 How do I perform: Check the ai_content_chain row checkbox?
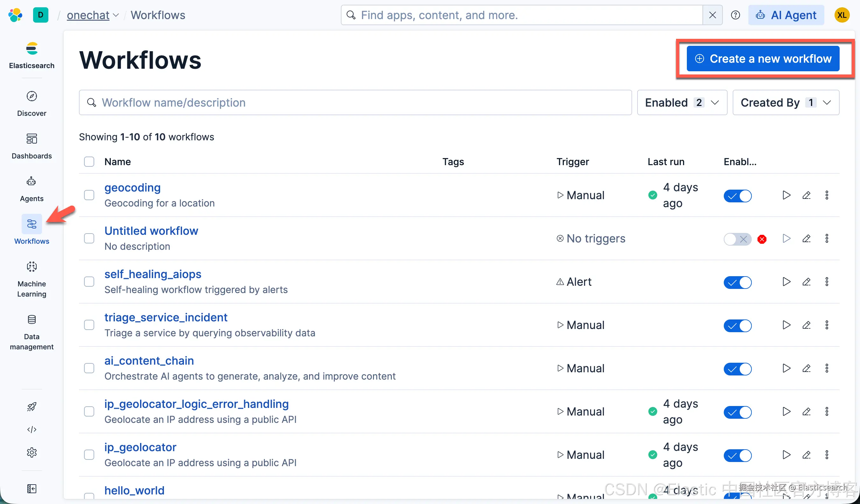click(x=89, y=368)
